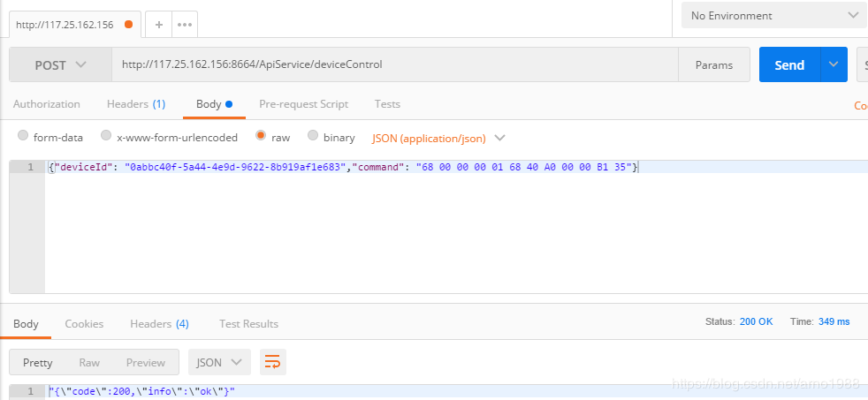Toggle response line wrap icon
The width and height of the screenshot is (868, 400).
click(272, 362)
